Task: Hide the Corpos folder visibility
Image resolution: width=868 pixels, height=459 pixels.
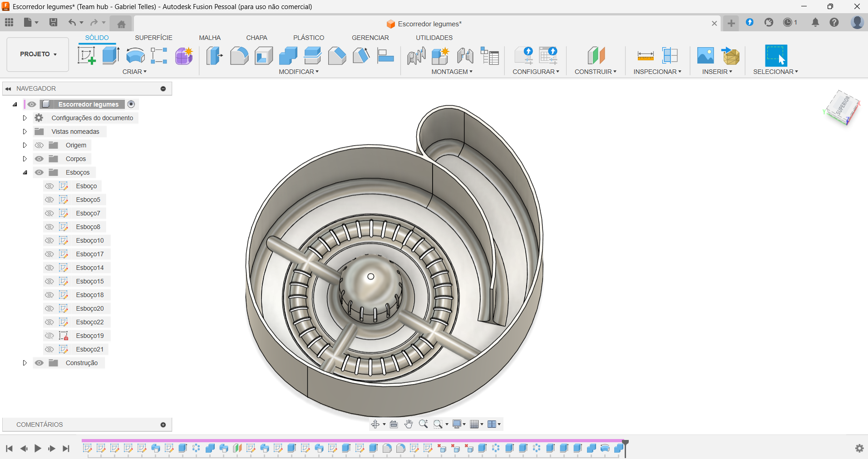Action: pos(39,159)
